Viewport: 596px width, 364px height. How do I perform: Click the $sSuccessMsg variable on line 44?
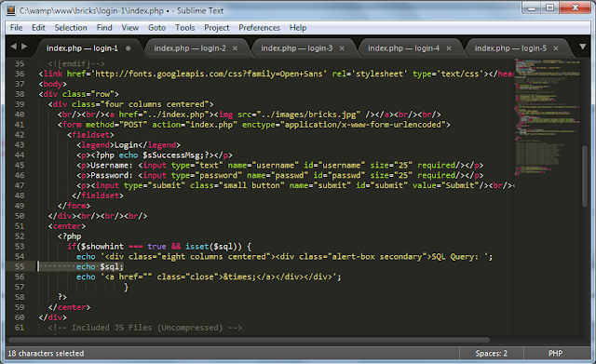pos(173,155)
